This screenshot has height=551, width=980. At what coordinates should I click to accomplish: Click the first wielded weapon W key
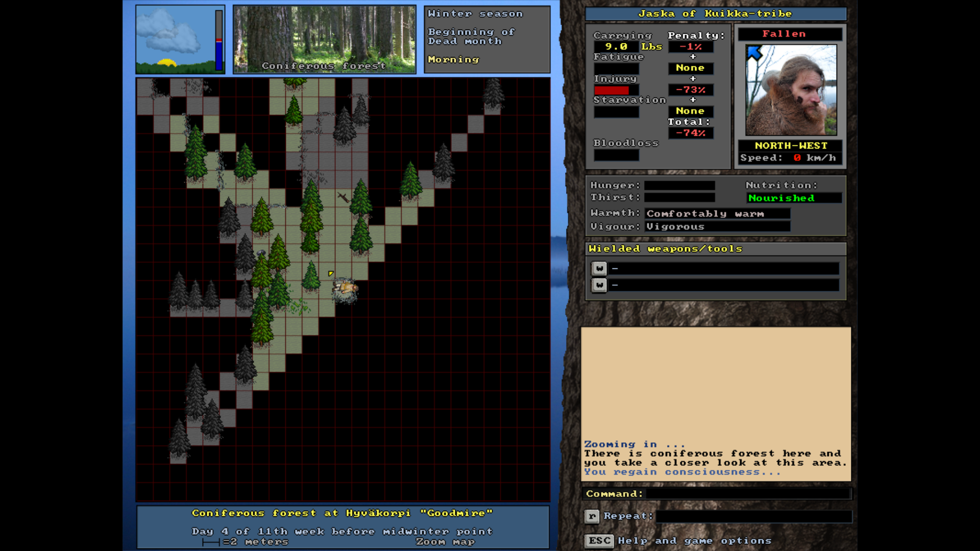[x=599, y=268]
